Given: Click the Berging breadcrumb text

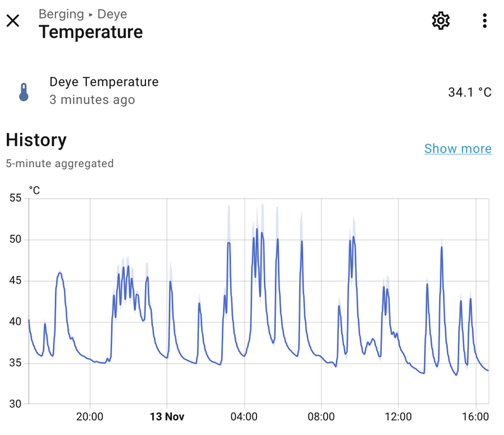Looking at the screenshot, I should tap(61, 14).
